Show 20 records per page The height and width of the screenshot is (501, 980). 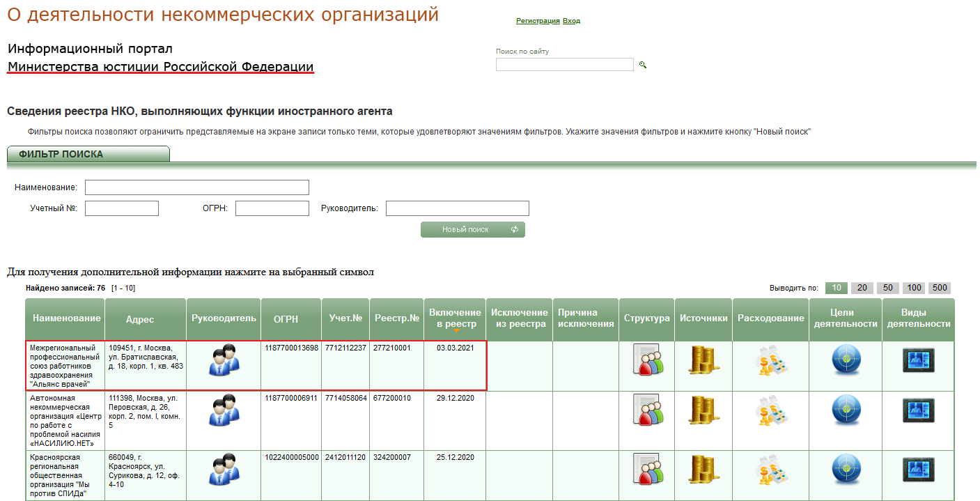(x=862, y=288)
